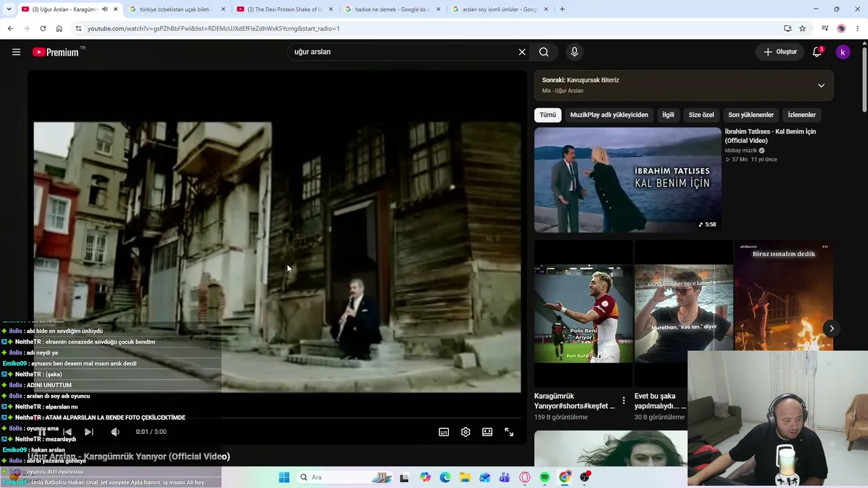The height and width of the screenshot is (488, 868).
Task: Switch the player to theater mode
Action: click(487, 432)
